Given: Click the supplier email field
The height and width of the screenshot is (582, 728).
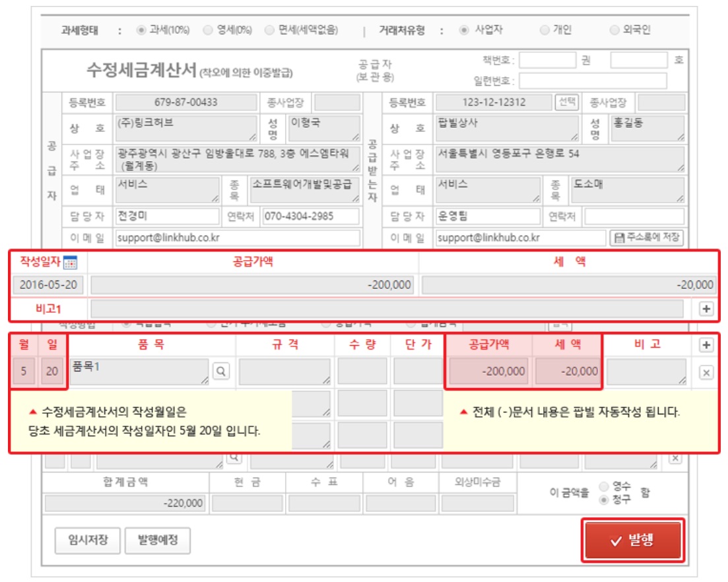Looking at the screenshot, I should coord(237,238).
